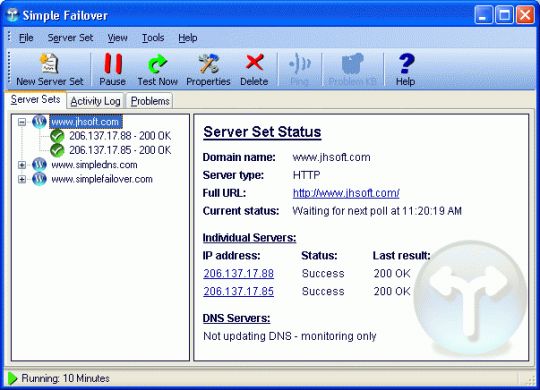Open the File menu
The image size is (540, 390).
point(26,38)
